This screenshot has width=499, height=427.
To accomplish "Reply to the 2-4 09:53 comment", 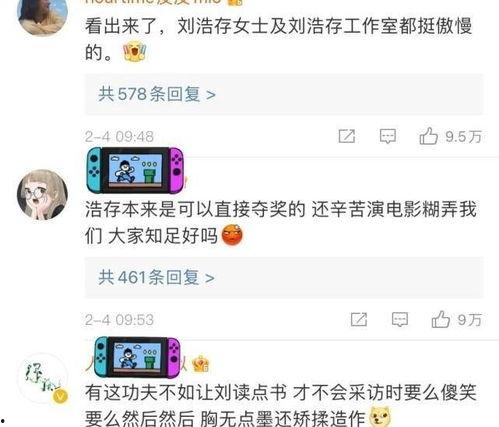I will pyautogui.click(x=400, y=319).
